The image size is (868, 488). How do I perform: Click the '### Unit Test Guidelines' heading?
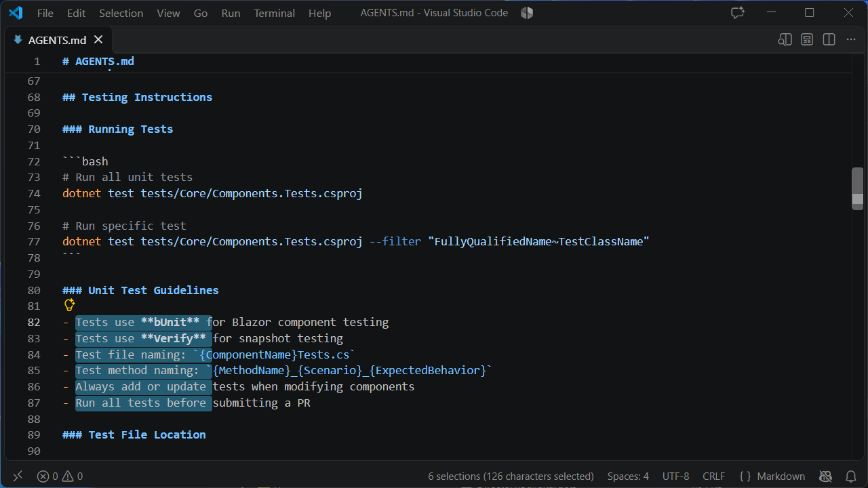pyautogui.click(x=140, y=290)
